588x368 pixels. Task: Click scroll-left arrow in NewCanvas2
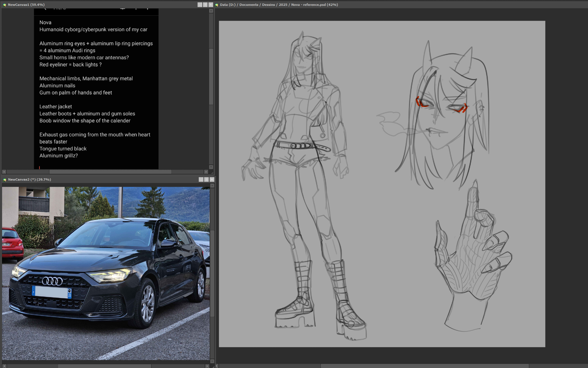[4, 366]
